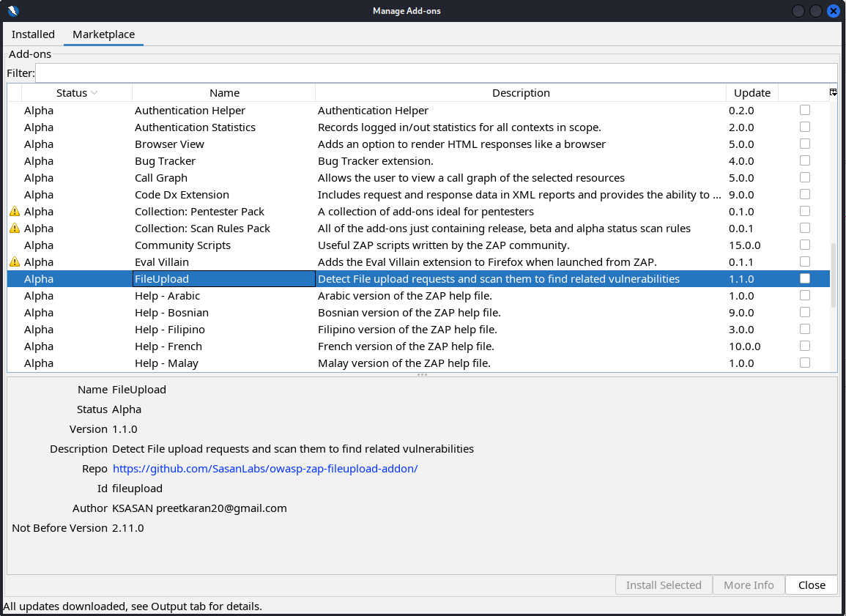Check the Community Scripts checkbox
This screenshot has width=846, height=616.
(x=804, y=245)
